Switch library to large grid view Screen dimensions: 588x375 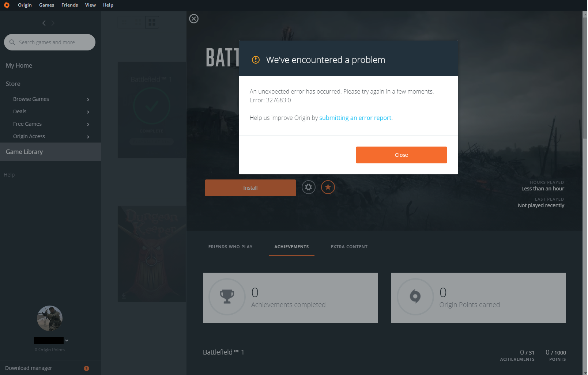(152, 23)
